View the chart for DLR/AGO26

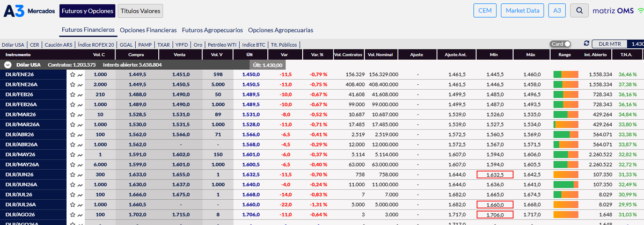pyautogui.click(x=80, y=214)
